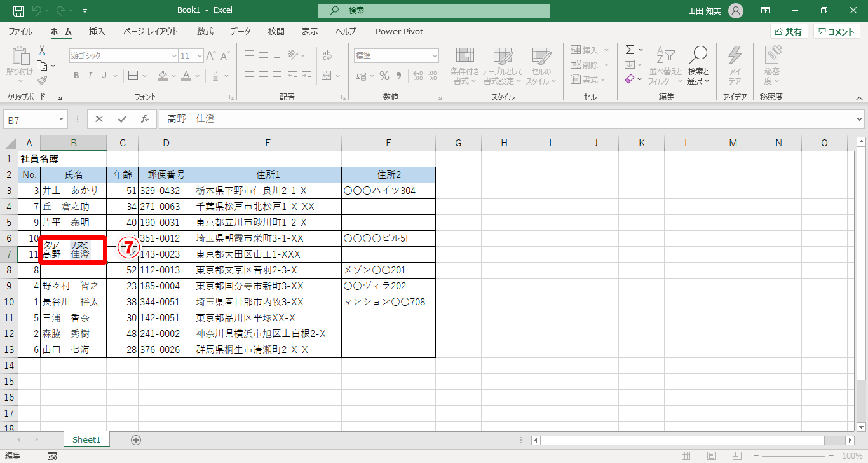Screen dimensions: 868x463
Task: Click the Cut scissors icon
Action: coord(42,51)
